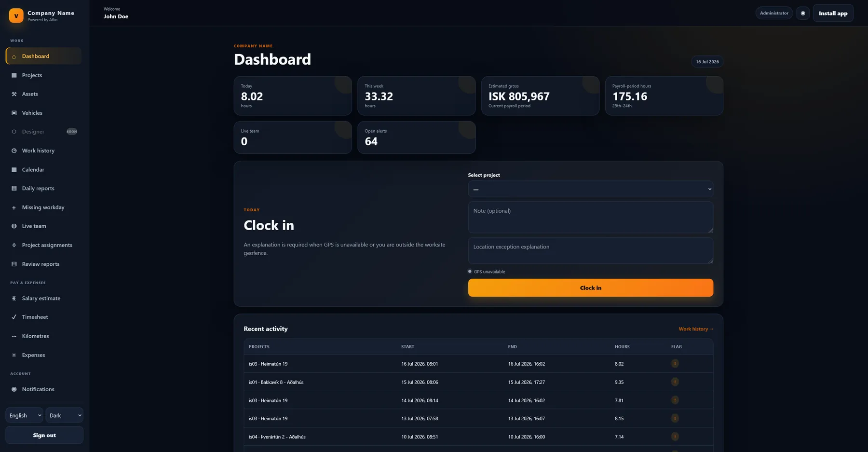Click the Live team icon

pos(14,226)
